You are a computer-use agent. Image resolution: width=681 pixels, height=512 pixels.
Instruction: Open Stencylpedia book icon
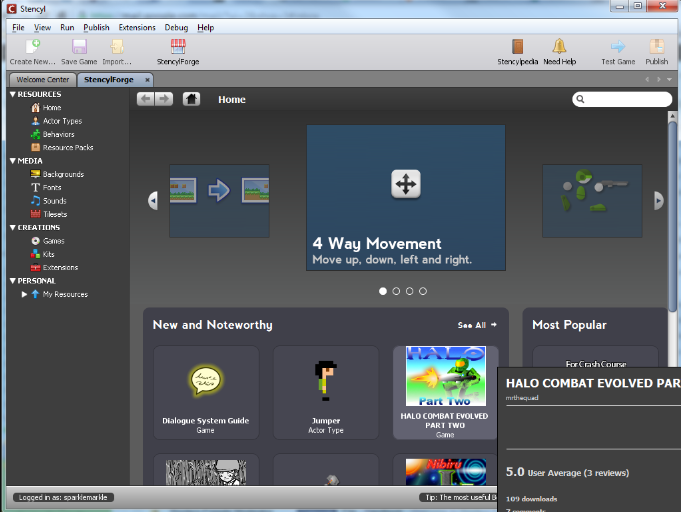point(517,46)
